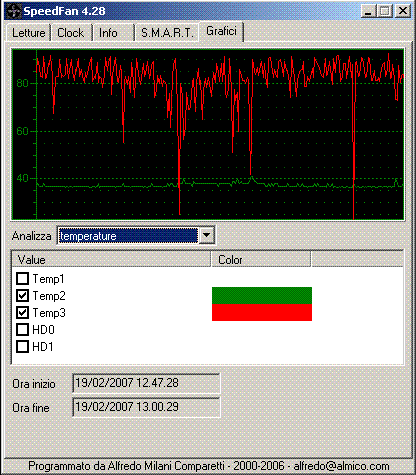Click the HD1 label text
416x475 pixels.
pyautogui.click(x=43, y=347)
